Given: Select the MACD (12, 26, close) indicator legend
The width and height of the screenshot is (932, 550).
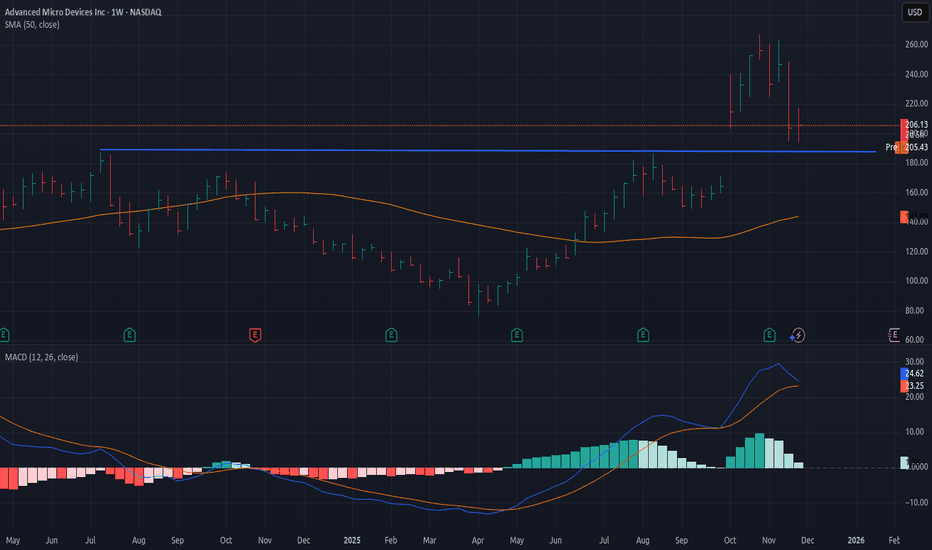Looking at the screenshot, I should pos(42,355).
